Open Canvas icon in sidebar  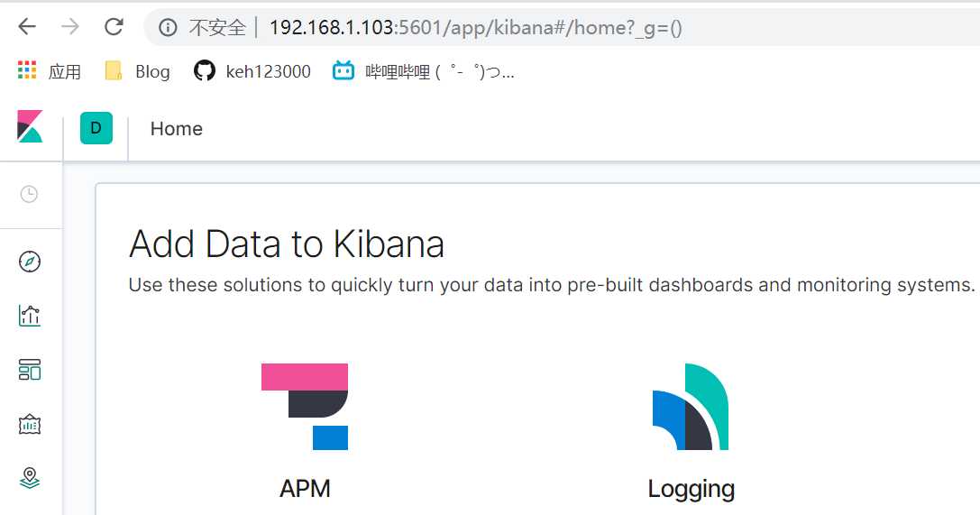(30, 424)
